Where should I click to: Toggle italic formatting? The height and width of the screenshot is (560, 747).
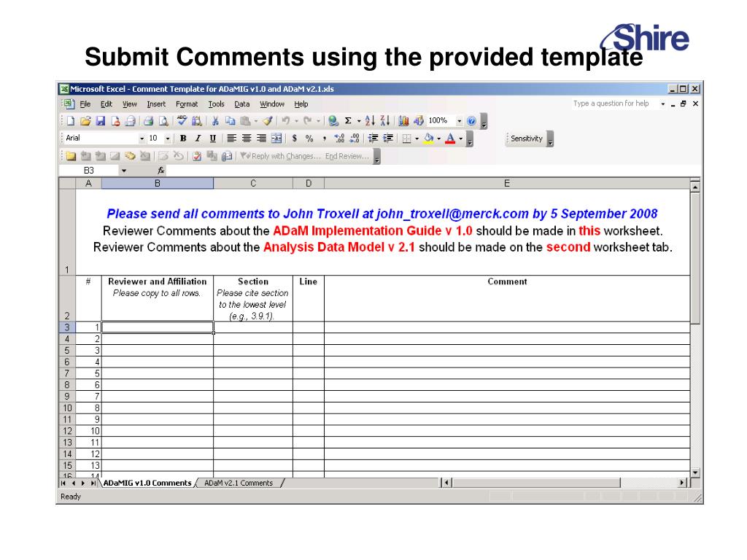[x=198, y=139]
